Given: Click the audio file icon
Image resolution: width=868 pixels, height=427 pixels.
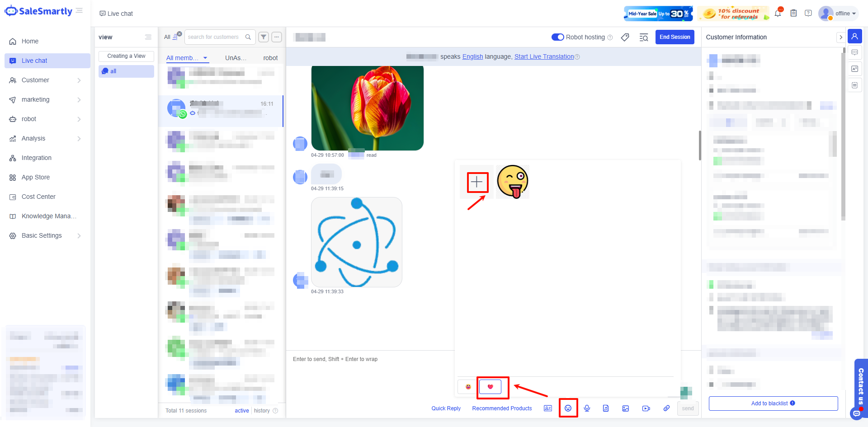Looking at the screenshot, I should tap(606, 408).
